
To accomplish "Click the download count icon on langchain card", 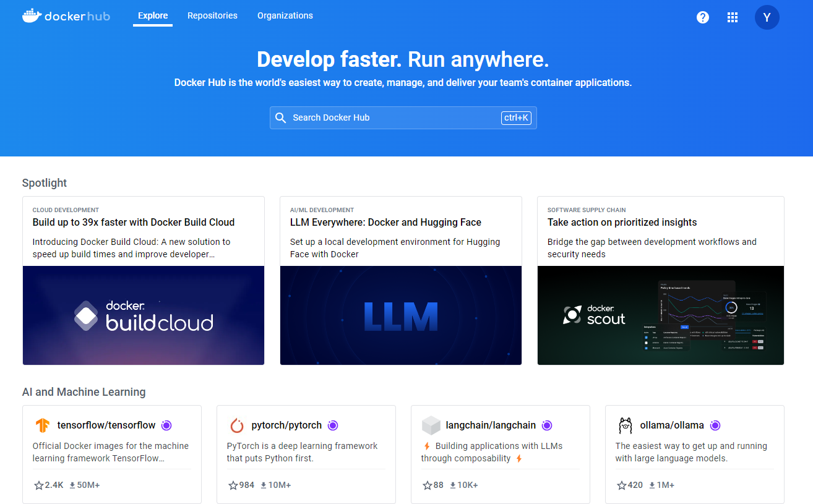I will [454, 485].
